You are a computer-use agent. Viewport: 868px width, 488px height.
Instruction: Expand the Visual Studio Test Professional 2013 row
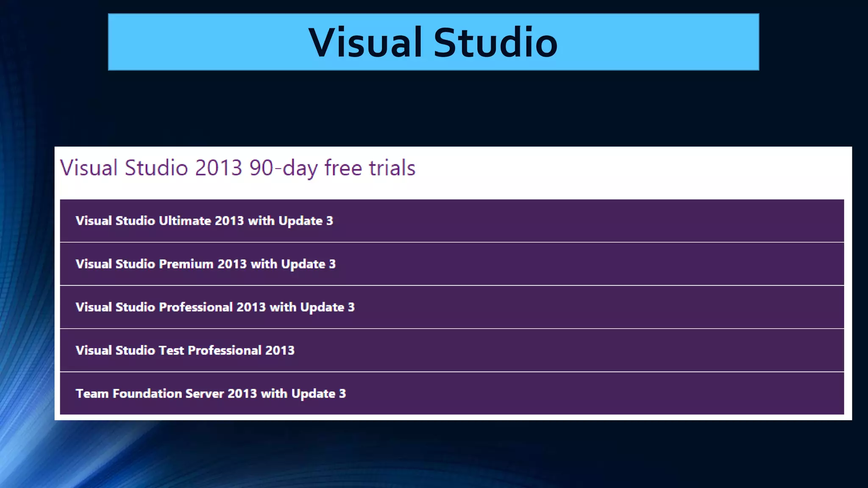tap(452, 350)
